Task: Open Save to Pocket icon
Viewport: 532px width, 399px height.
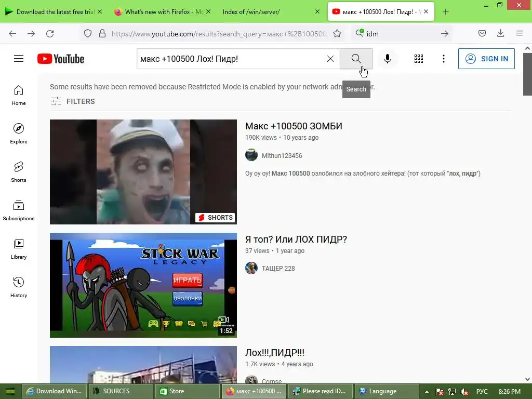Action: (x=482, y=33)
